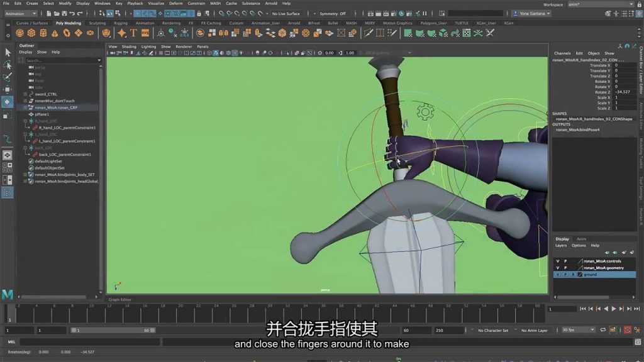Open the 30 fps frame rate dropdown
The image size is (644, 362).
pyautogui.click(x=579, y=330)
